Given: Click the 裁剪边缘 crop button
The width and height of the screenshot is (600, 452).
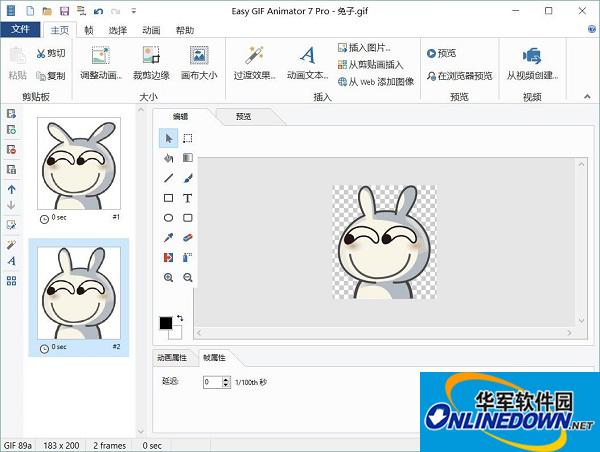Looking at the screenshot, I should 151,63.
